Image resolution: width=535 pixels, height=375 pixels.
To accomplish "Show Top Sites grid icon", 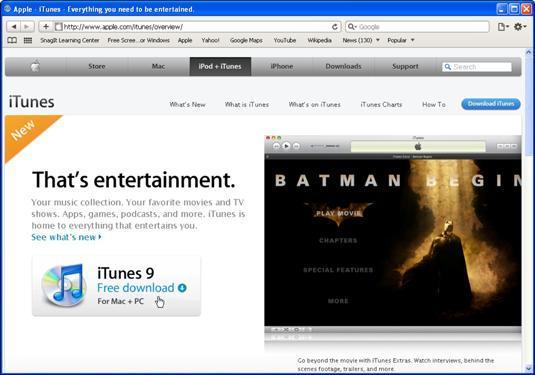I will click(x=28, y=40).
